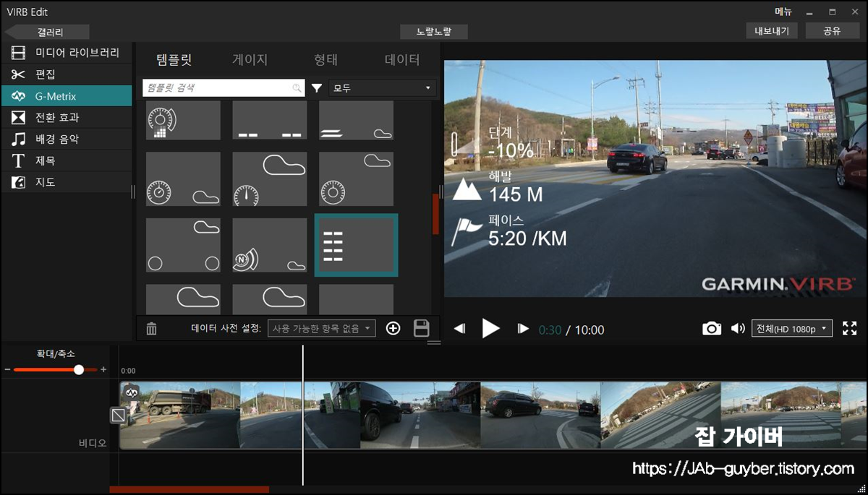Click the 내보내기 export button
868x495 pixels.
772,31
